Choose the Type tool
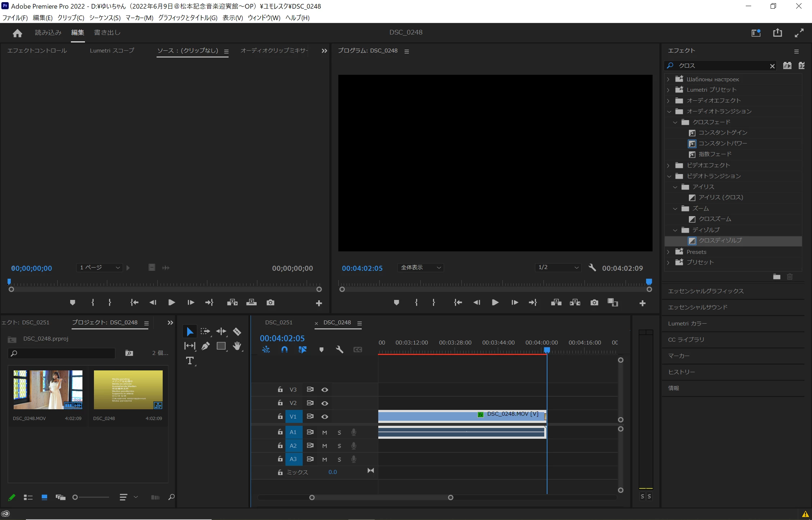The width and height of the screenshot is (812, 520). tap(190, 361)
